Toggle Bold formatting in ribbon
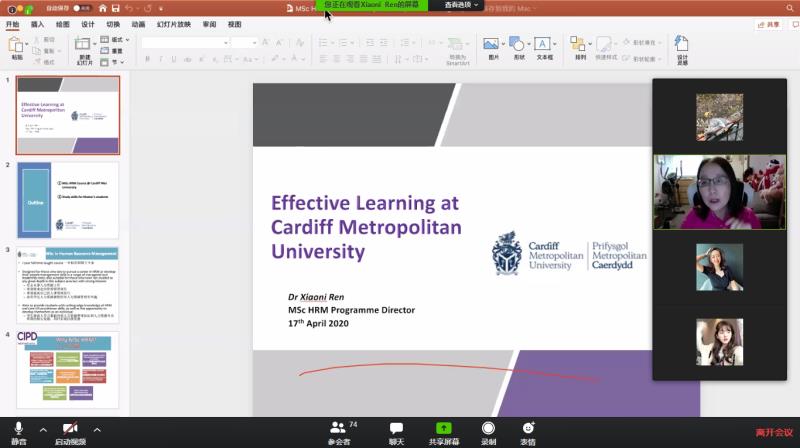The image size is (800, 448). (147, 59)
